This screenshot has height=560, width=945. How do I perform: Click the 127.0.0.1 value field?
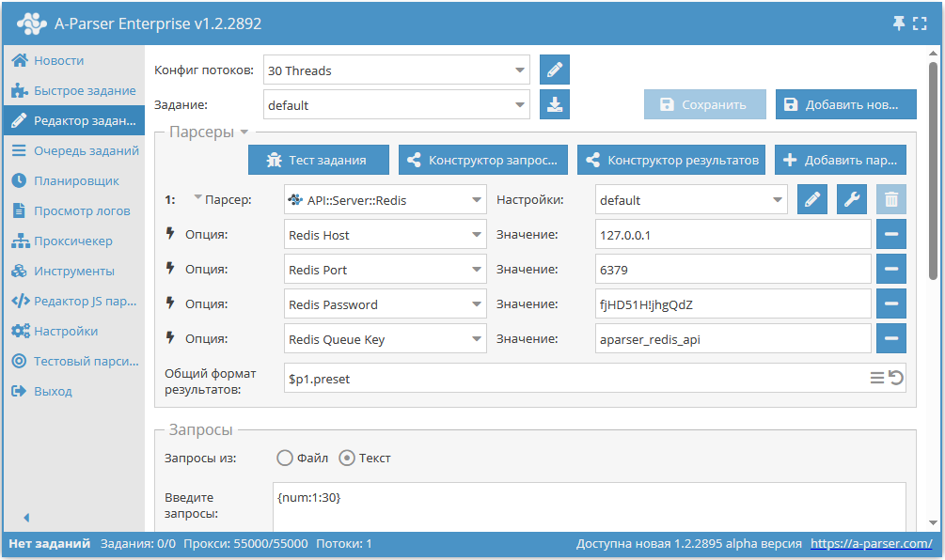[x=732, y=234]
